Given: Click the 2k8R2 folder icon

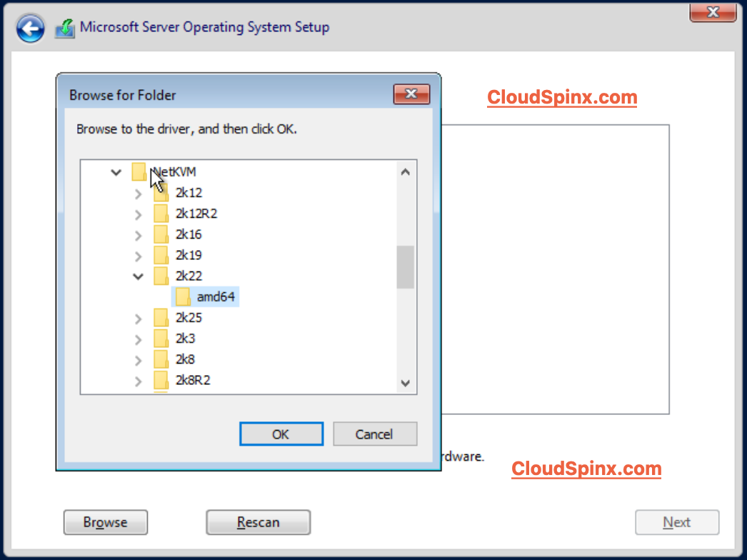Looking at the screenshot, I should point(161,380).
